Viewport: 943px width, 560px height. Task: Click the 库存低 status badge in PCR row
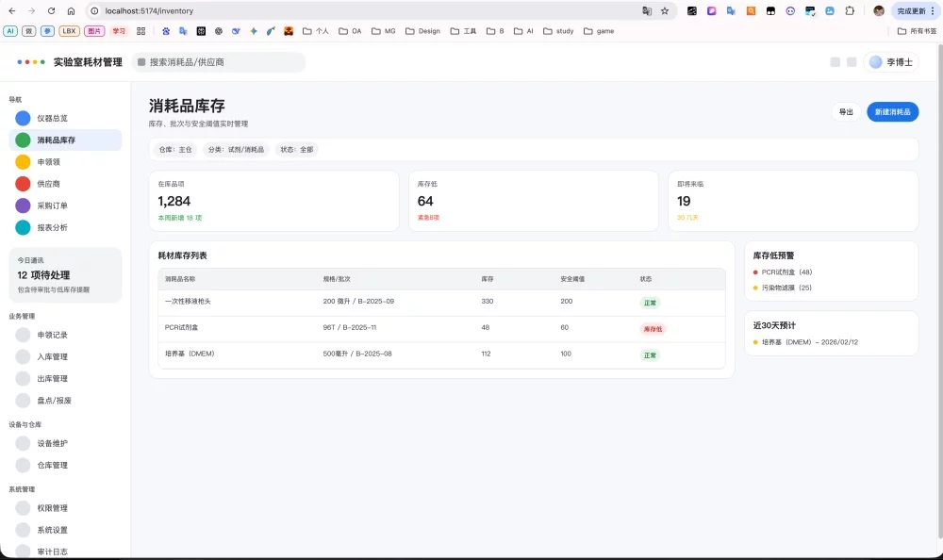(x=653, y=329)
